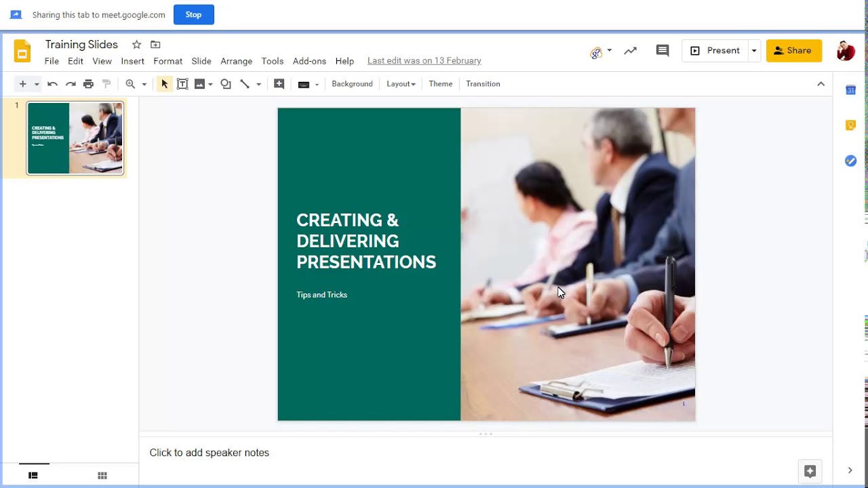Start presentation with Present button
The image size is (868, 488).
point(715,51)
